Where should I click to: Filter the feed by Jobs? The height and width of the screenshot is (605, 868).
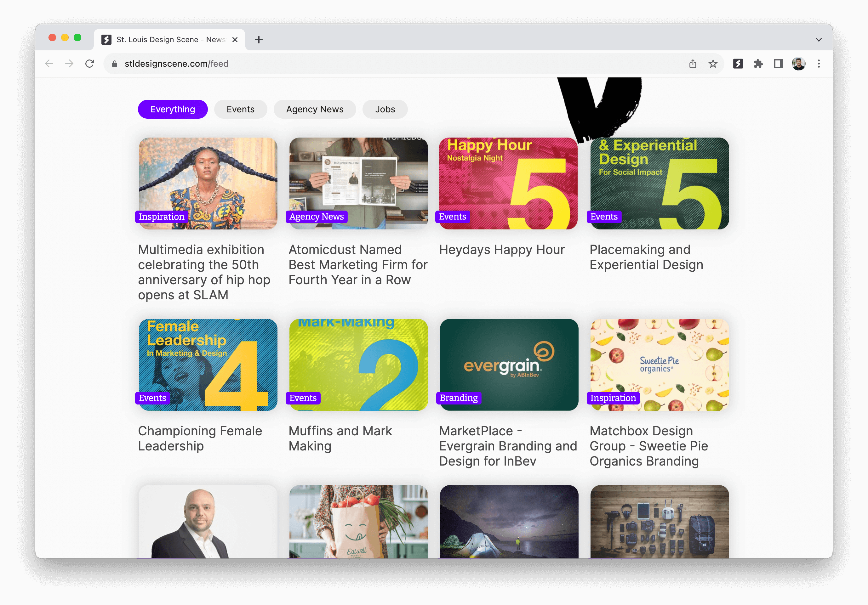385,109
